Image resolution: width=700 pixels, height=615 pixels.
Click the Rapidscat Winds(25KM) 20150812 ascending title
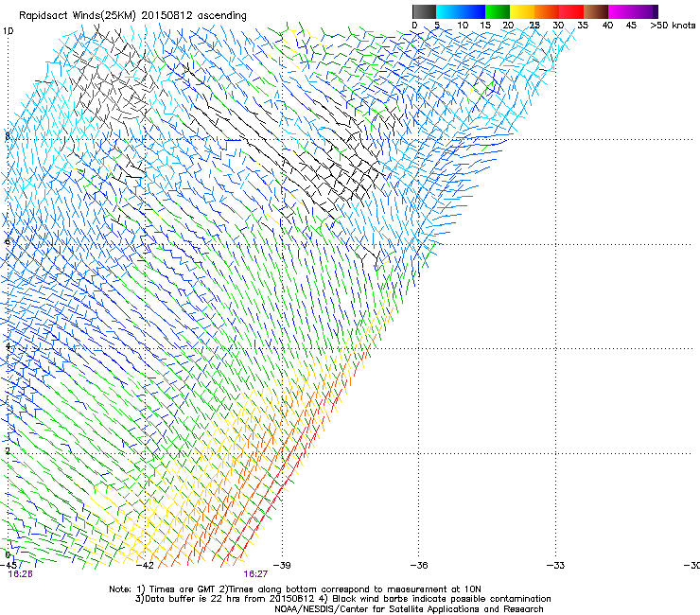coord(132,16)
